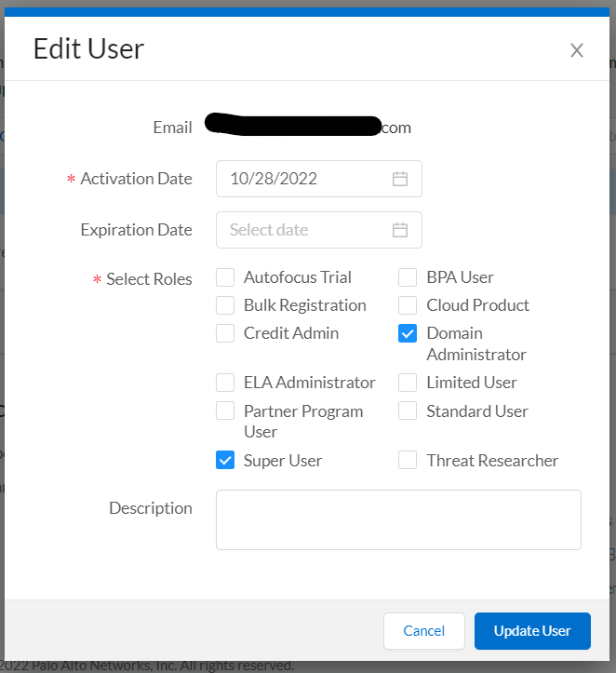The width and height of the screenshot is (616, 673).
Task: Select the Standard User role
Action: tap(408, 411)
